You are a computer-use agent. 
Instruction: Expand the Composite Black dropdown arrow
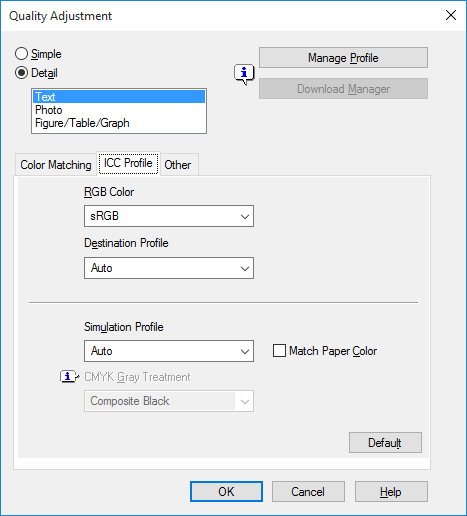tap(245, 401)
